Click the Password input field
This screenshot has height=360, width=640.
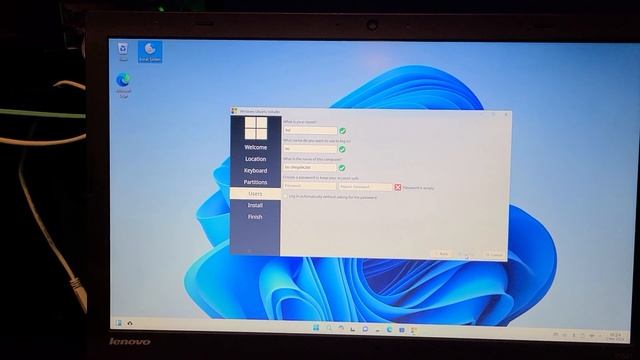(310, 186)
